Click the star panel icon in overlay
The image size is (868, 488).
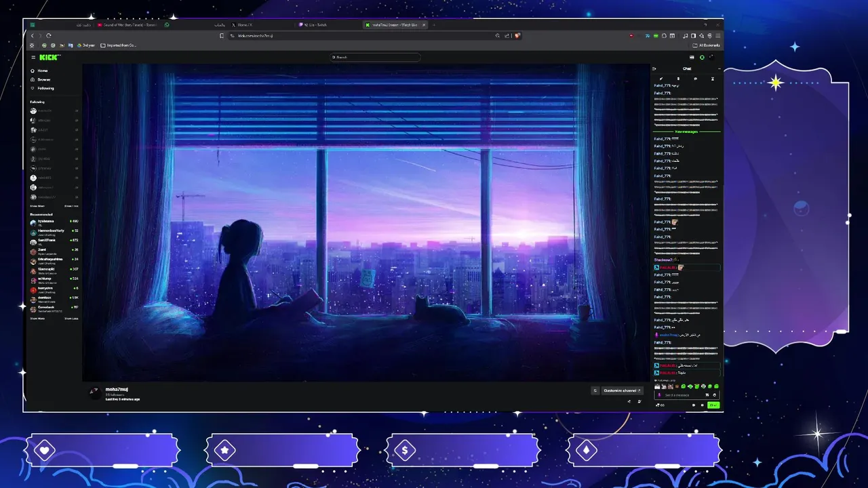(224, 450)
